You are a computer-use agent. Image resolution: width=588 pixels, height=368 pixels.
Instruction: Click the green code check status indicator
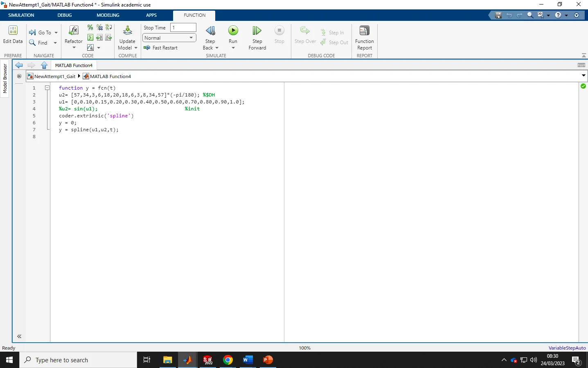(x=583, y=86)
